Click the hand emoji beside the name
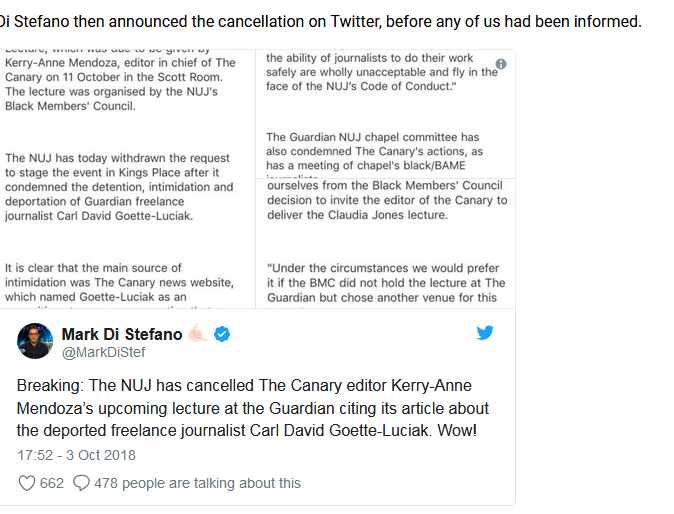This screenshot has width=674, height=514. 196,334
